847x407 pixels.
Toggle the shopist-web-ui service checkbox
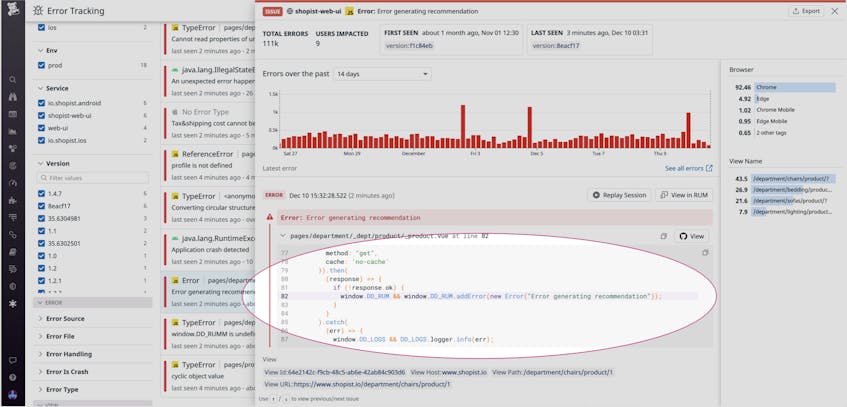point(42,115)
